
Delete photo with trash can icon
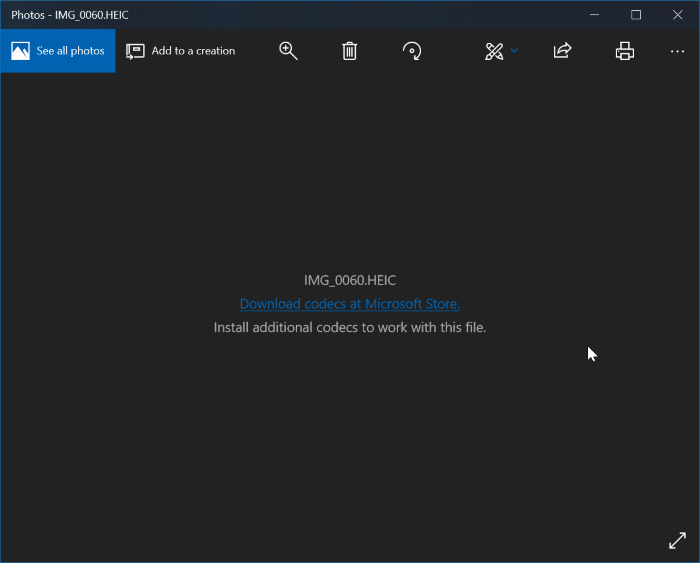pyautogui.click(x=350, y=51)
